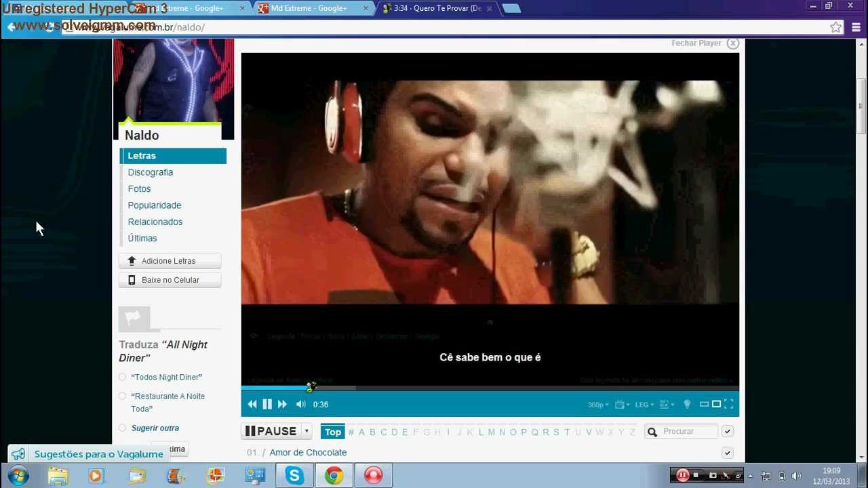Open the 360p quality dropdown
The image size is (868, 488).
(x=597, y=405)
